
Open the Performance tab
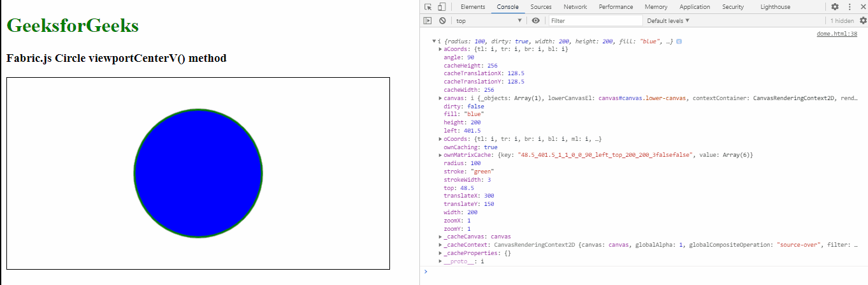coord(616,7)
